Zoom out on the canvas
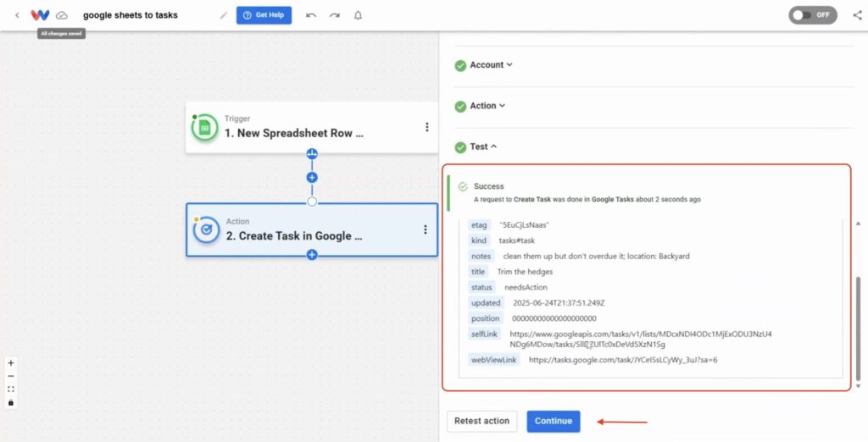Image resolution: width=868 pixels, height=442 pixels. [x=10, y=376]
